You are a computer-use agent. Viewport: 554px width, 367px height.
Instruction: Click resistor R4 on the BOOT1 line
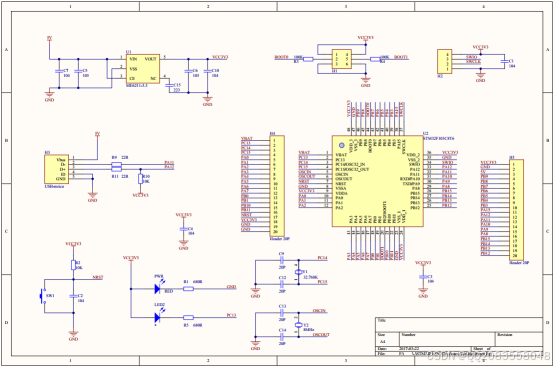click(x=375, y=59)
